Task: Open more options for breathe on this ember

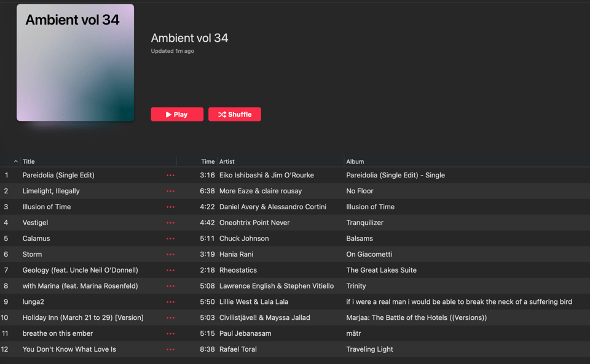Action: pos(170,334)
